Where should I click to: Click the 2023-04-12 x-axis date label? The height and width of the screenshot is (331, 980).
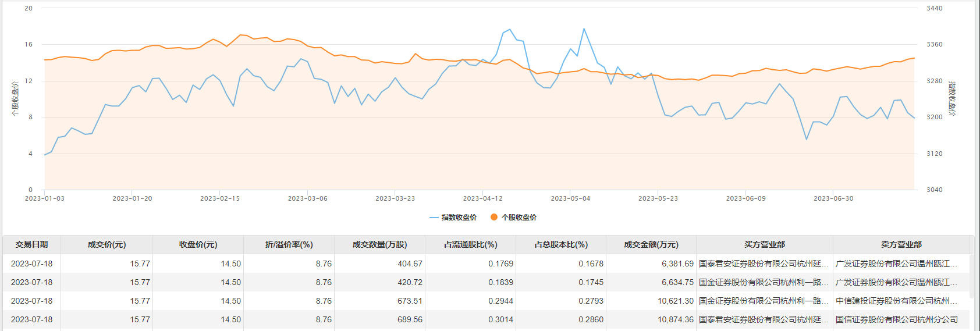483,198
